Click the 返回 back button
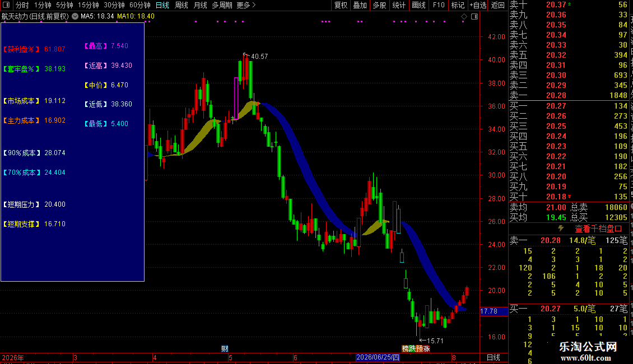Image resolution: width=633 pixels, height=364 pixels. click(498, 5)
